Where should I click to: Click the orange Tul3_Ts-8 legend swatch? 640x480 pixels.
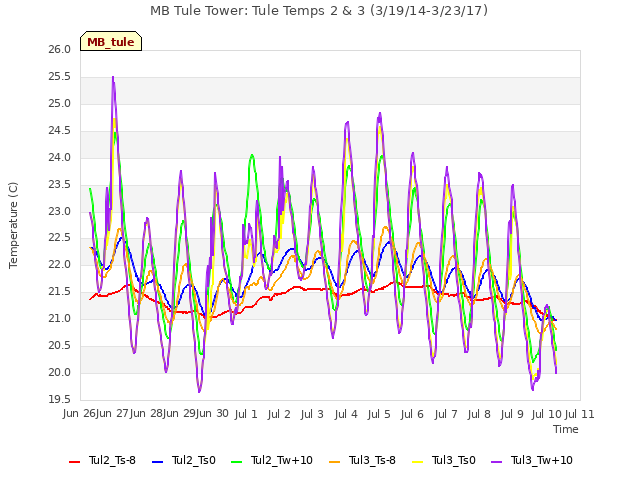point(334,462)
